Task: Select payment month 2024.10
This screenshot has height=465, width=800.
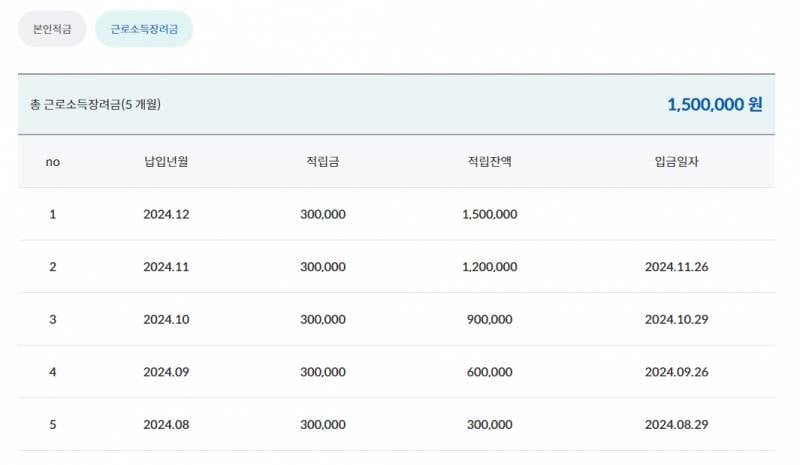Action: coord(166,320)
